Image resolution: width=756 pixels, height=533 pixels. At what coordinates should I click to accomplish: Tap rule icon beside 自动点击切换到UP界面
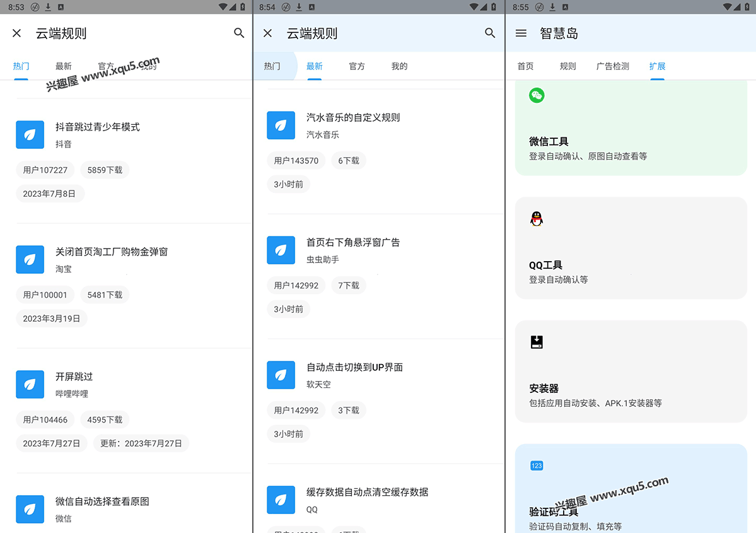click(x=281, y=375)
